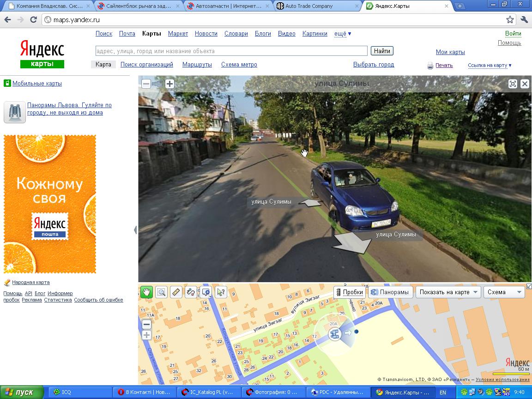Open the Ссылка на карту dropdown
The image size is (532, 399).
click(490, 66)
